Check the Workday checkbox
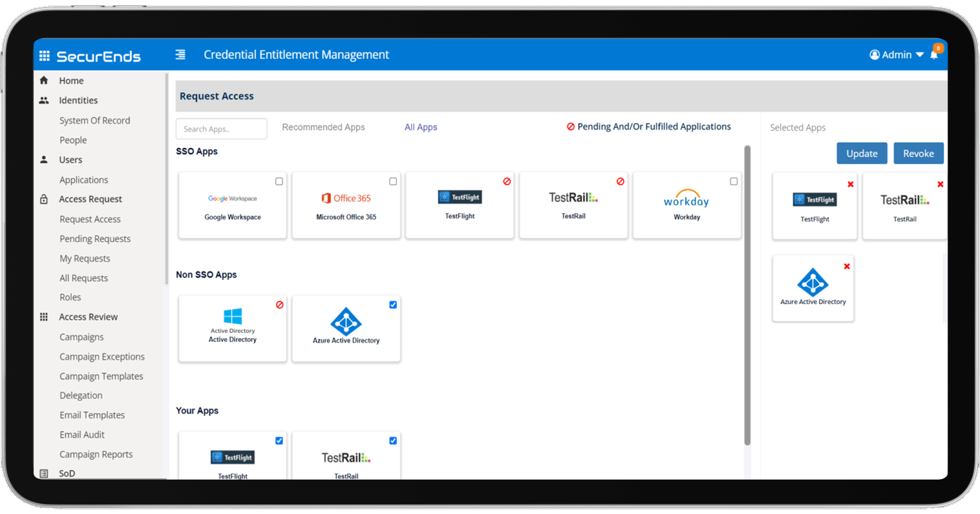Viewport: 980px width, 514px height. [734, 181]
